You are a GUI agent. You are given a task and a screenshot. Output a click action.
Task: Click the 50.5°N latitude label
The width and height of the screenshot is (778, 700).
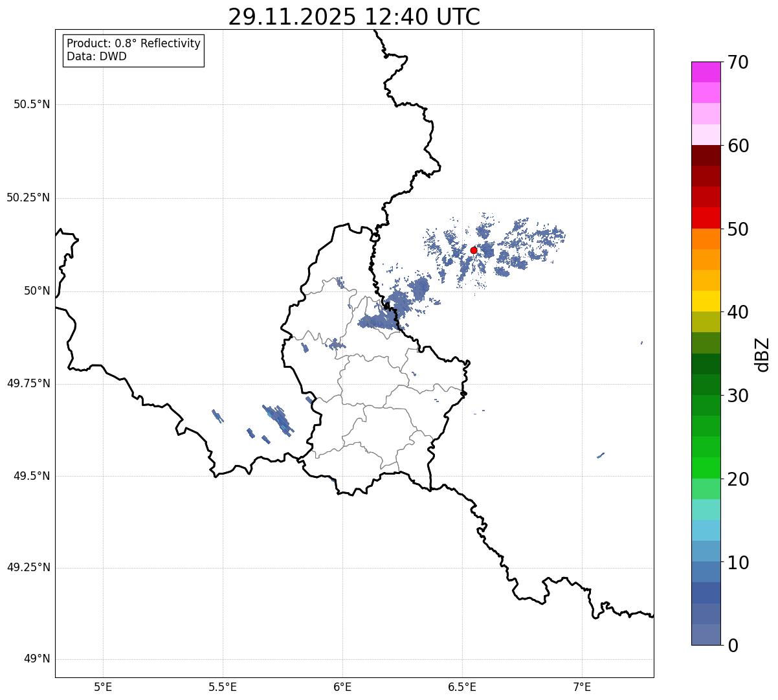32,104
